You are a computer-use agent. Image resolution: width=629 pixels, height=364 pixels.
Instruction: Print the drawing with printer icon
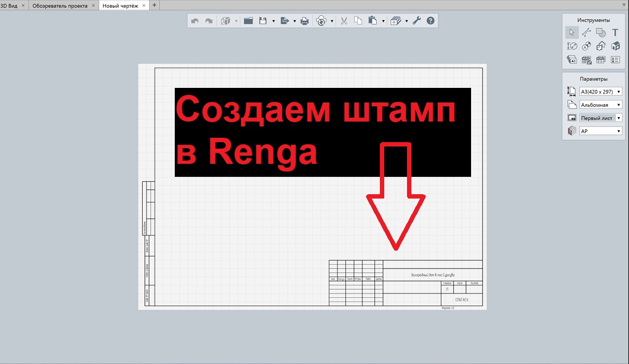304,21
